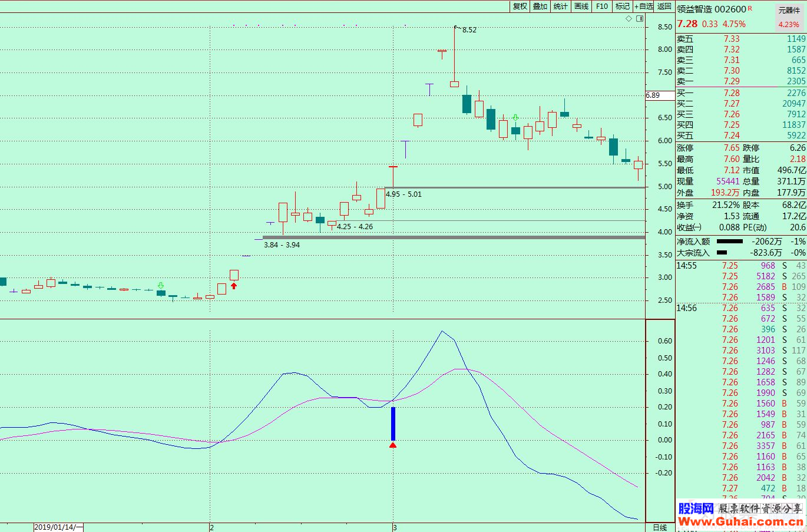Add stock via +自选 button
The width and height of the screenshot is (807, 532).
tap(644, 6)
